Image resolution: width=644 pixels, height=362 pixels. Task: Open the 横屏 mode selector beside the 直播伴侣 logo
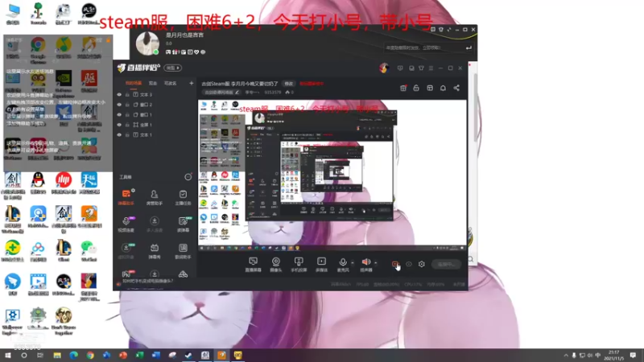173,68
